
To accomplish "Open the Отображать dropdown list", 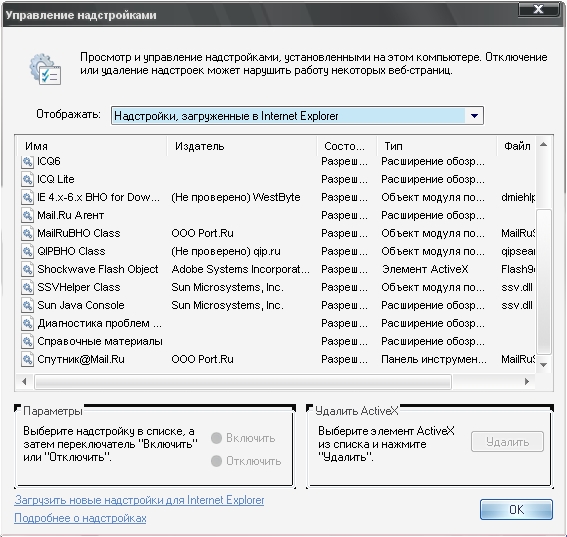I will 297,116.
